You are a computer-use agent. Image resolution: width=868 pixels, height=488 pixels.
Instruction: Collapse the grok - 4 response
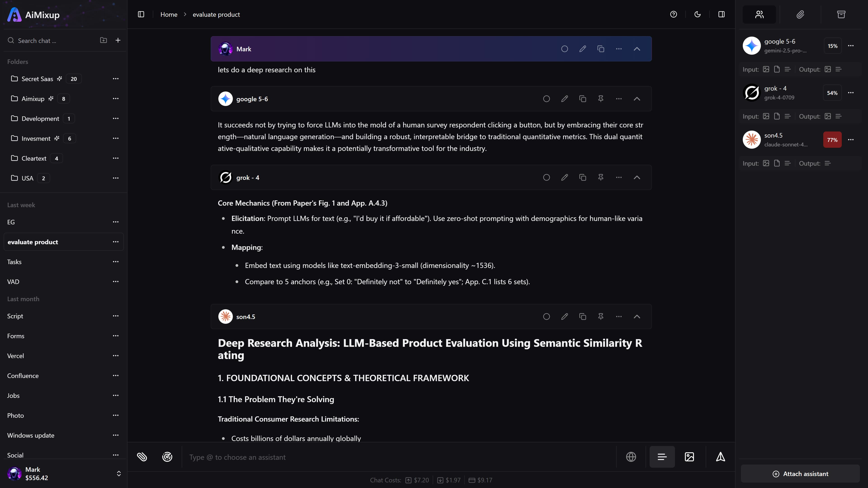click(x=637, y=178)
